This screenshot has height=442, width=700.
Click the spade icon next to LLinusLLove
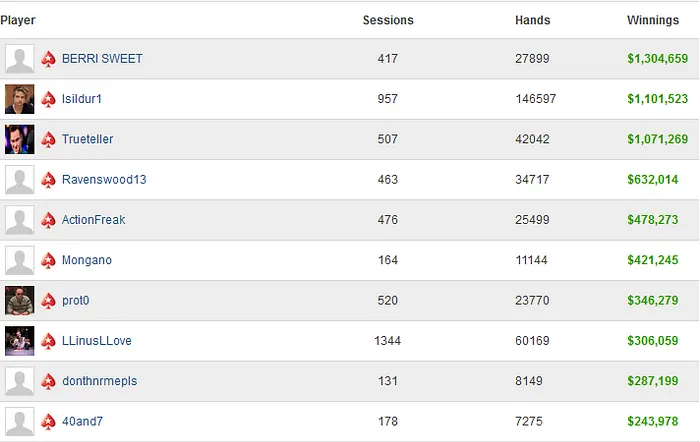[x=49, y=341]
